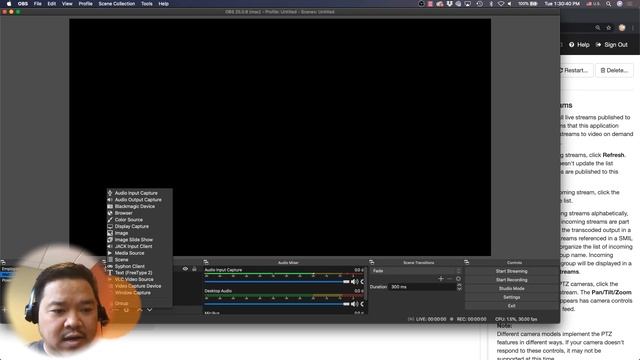Click Bluetooth icon in menu bar

tap(491, 4)
